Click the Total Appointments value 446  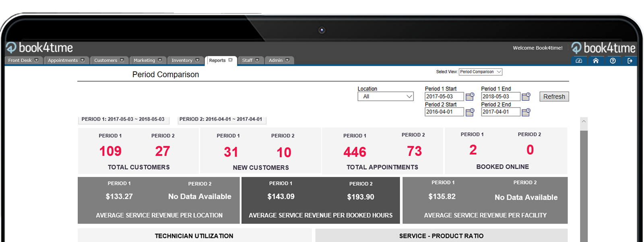coord(355,152)
